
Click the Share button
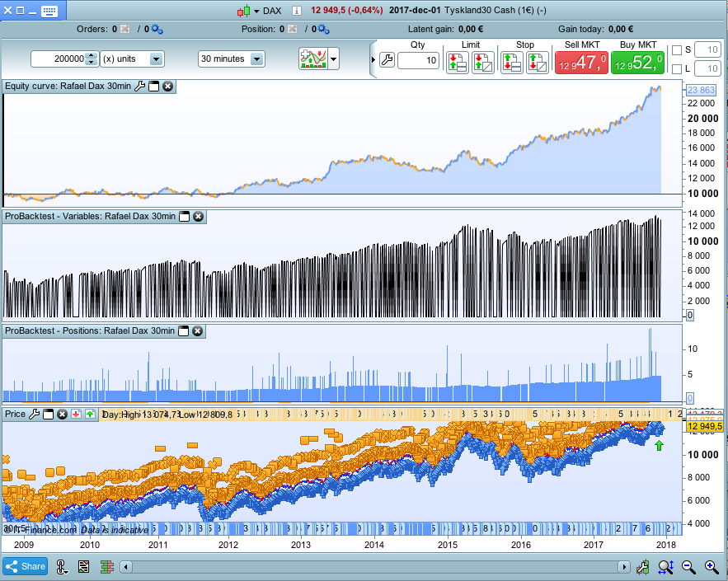point(25,566)
